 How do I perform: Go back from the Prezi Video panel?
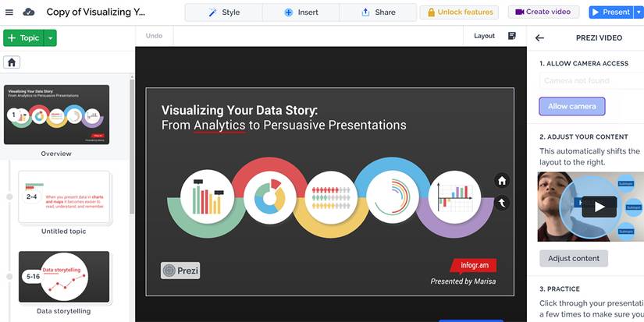click(x=539, y=37)
